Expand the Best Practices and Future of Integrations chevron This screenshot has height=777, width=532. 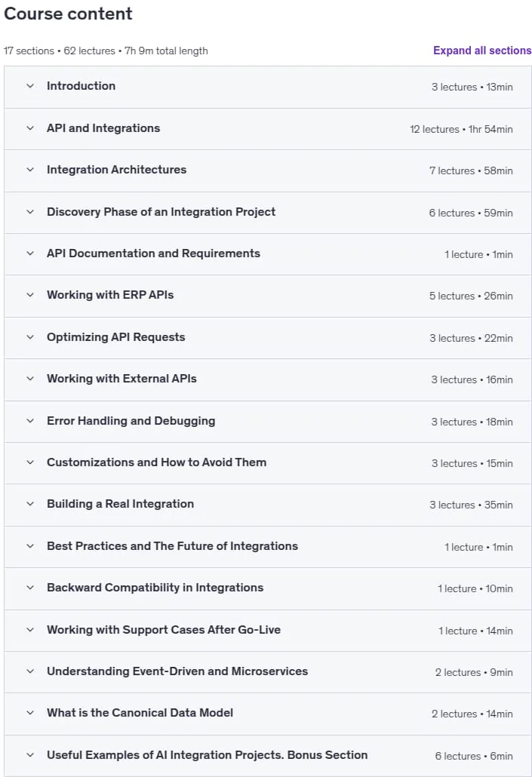(30, 547)
